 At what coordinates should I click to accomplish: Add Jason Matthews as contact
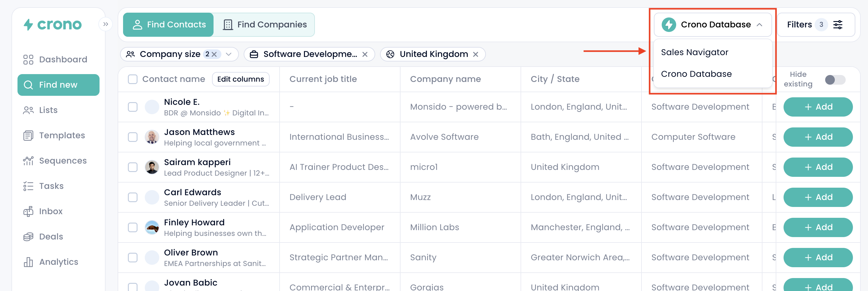click(818, 137)
